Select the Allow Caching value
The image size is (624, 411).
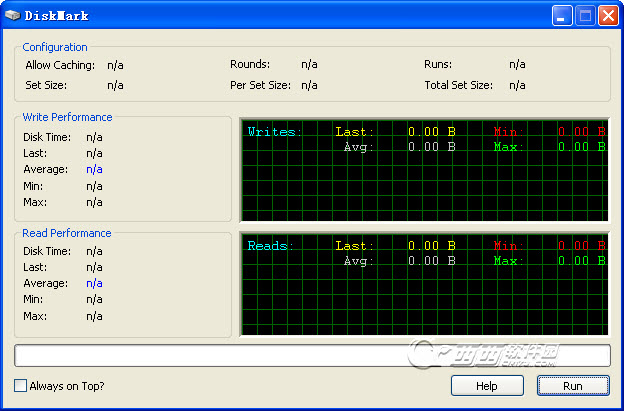click(x=115, y=65)
